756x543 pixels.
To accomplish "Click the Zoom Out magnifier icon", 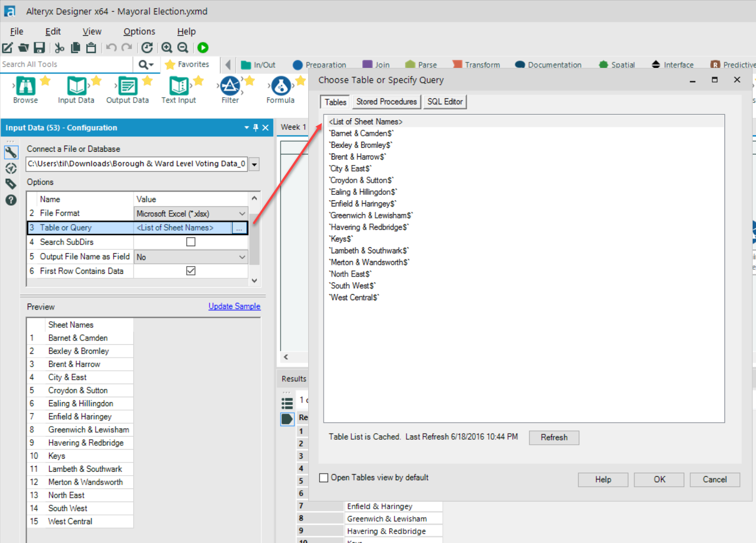I will tap(183, 48).
